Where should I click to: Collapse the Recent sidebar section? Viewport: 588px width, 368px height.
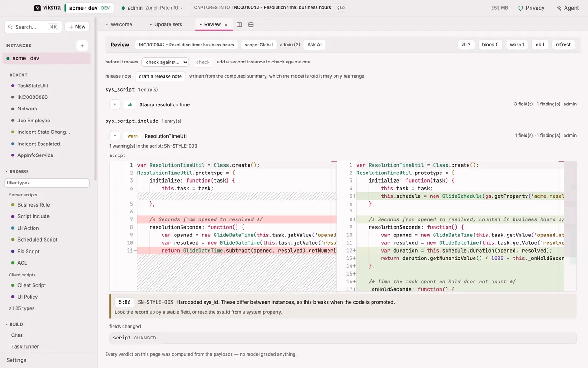point(17,75)
